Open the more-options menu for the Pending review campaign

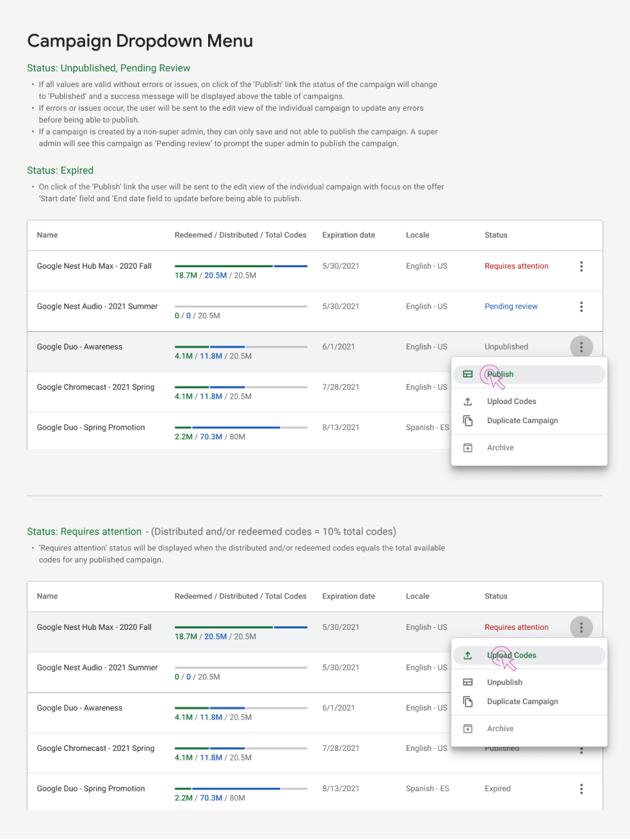(x=581, y=307)
